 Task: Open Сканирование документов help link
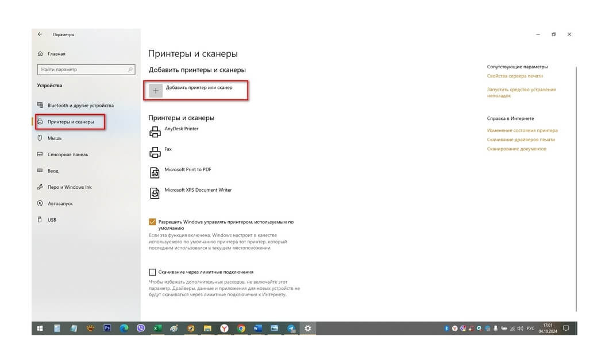coord(517,149)
